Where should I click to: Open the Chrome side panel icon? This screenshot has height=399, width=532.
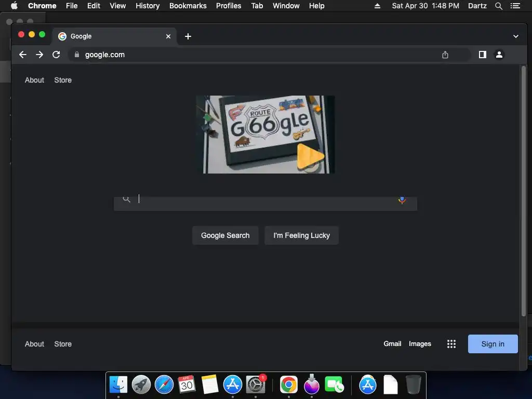(x=483, y=55)
